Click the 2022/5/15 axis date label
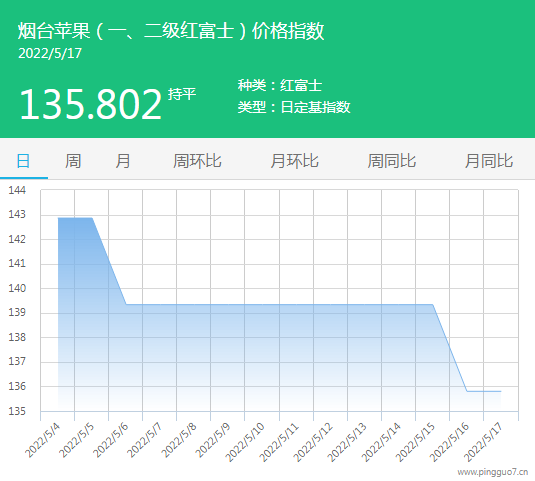The width and height of the screenshot is (535, 481). 415,442
